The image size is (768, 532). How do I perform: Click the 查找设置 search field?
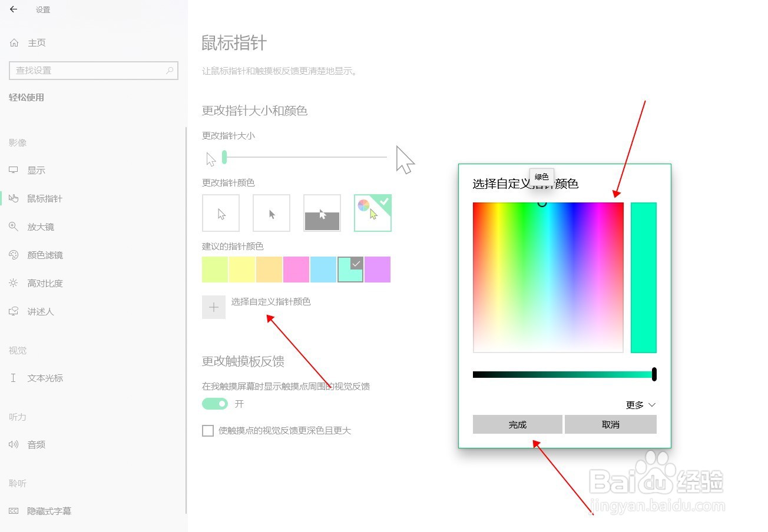point(94,71)
